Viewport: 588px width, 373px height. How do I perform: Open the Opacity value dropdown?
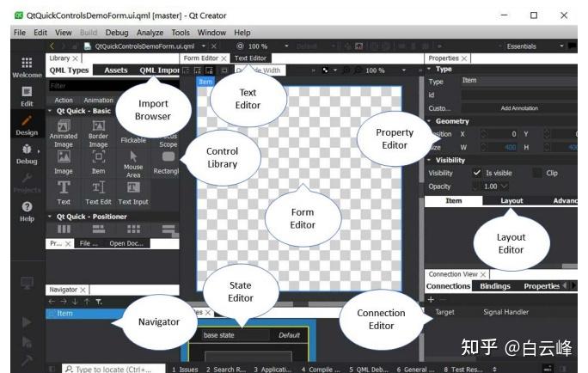505,186
